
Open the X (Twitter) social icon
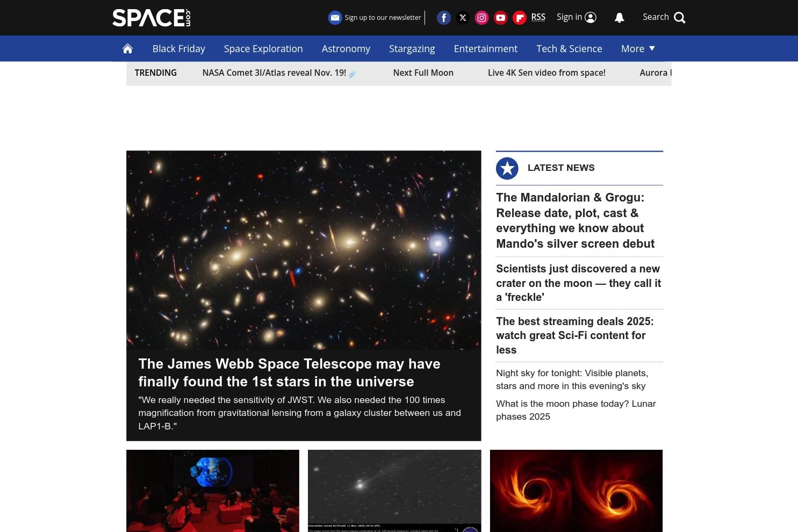[x=463, y=18]
